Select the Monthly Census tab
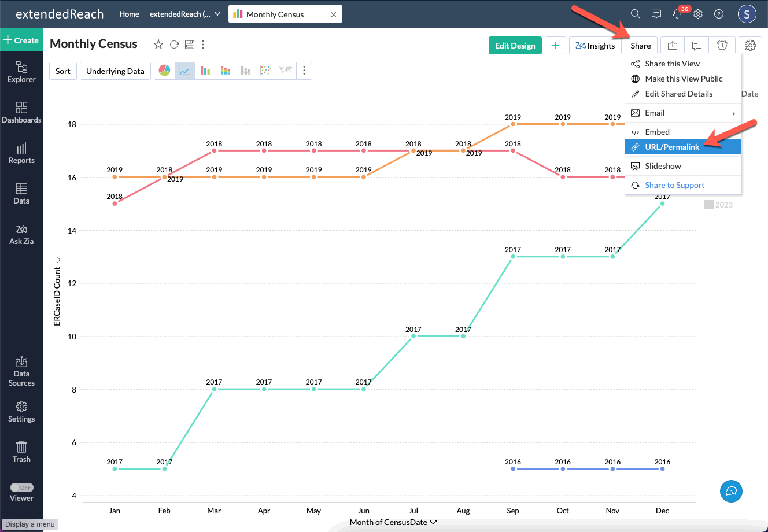 point(285,14)
